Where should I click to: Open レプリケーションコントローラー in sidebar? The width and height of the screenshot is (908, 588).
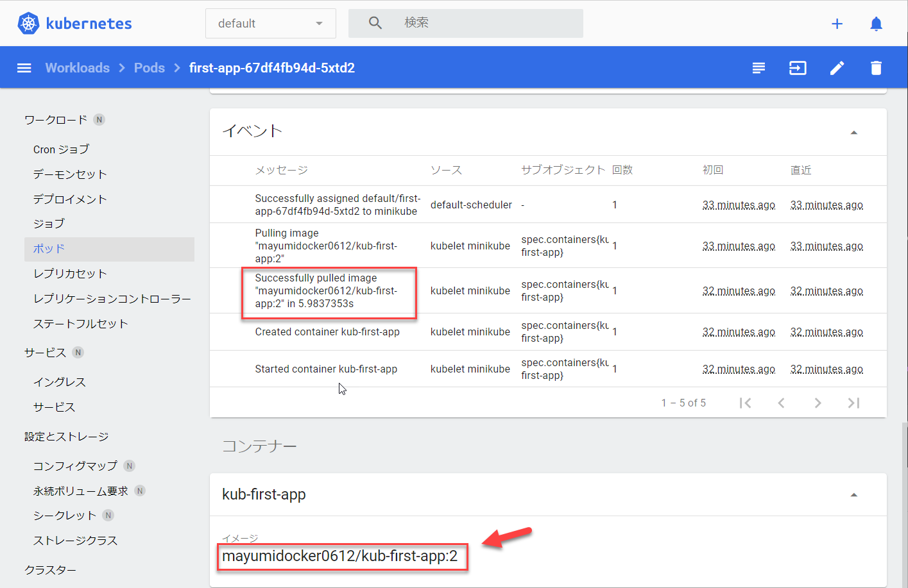click(112, 299)
